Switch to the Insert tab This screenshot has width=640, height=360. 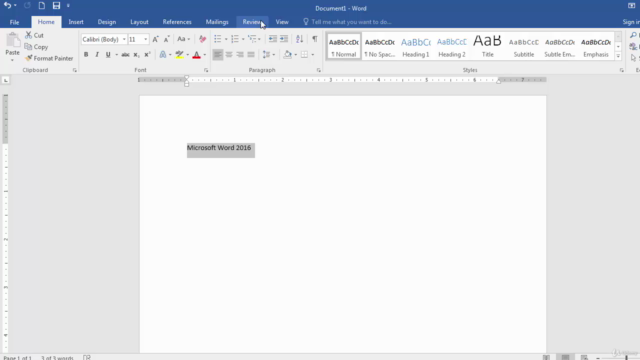pyautogui.click(x=76, y=22)
